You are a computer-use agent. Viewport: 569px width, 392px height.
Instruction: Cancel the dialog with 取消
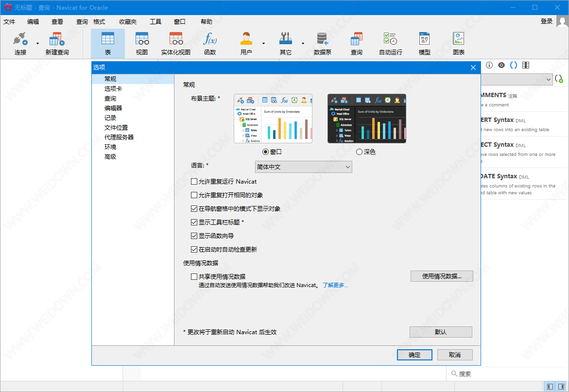(x=455, y=355)
